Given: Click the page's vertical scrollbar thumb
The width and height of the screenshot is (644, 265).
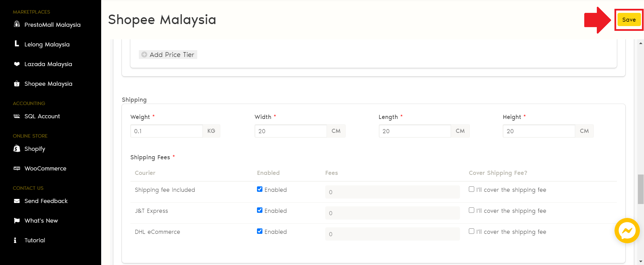Looking at the screenshot, I should point(641,189).
